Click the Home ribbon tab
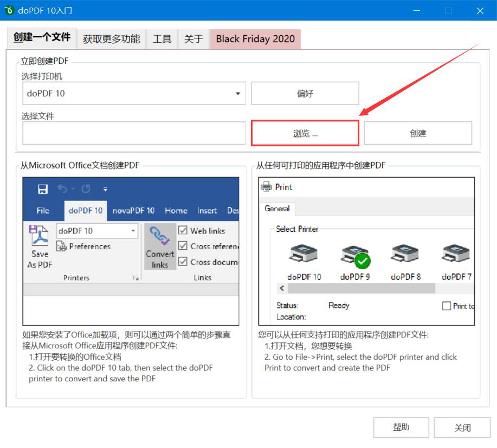This screenshot has width=497, height=448. pos(176,211)
